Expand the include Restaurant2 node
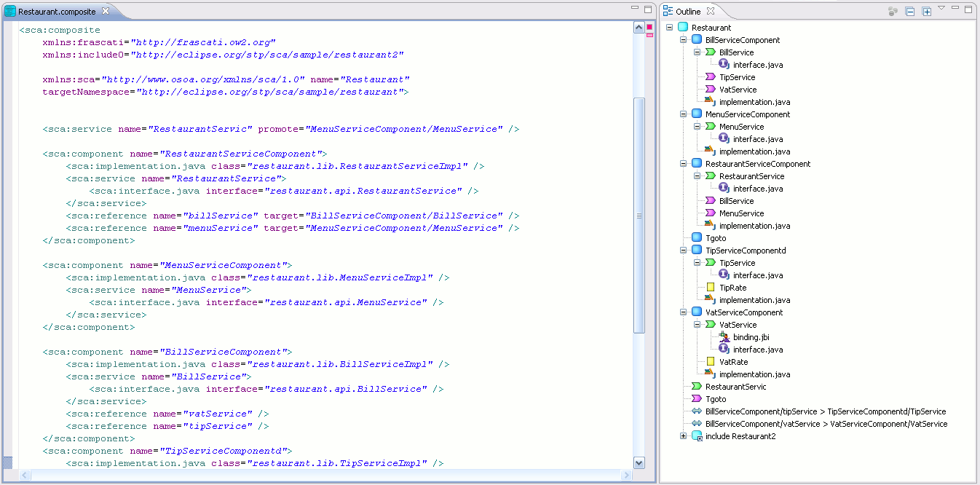 (684, 436)
